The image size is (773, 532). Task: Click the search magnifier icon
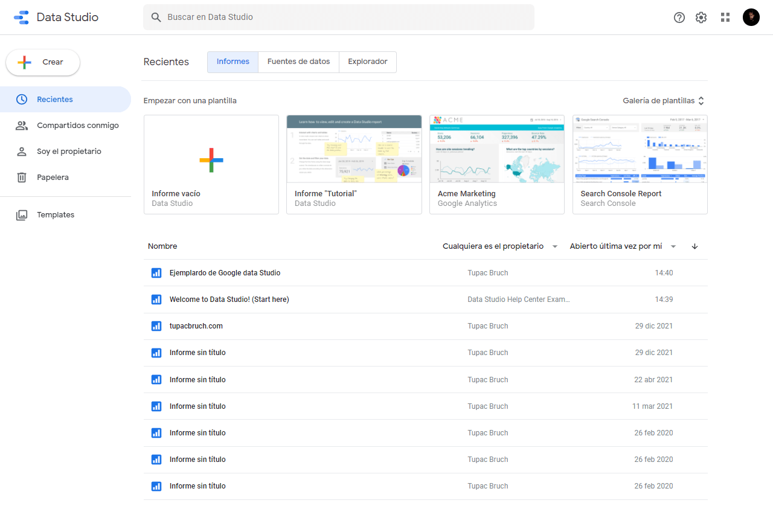(156, 18)
